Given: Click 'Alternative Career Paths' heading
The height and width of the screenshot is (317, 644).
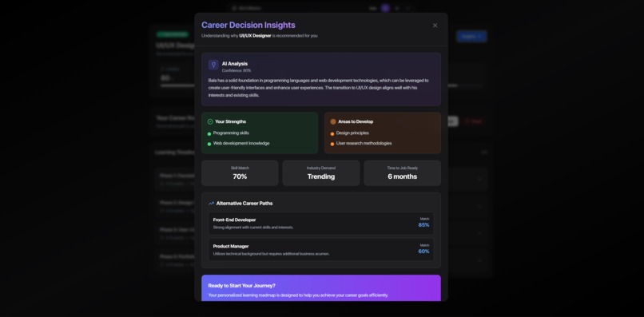Looking at the screenshot, I should (244, 204).
